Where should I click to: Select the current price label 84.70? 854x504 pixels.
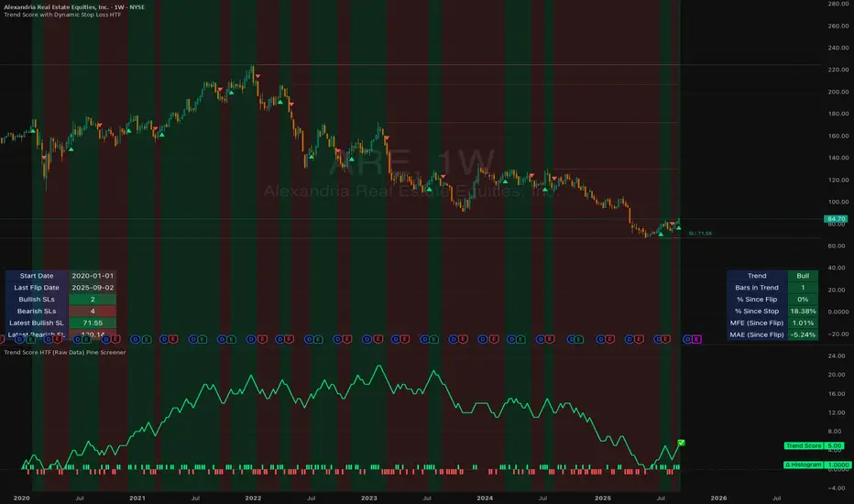(836, 219)
